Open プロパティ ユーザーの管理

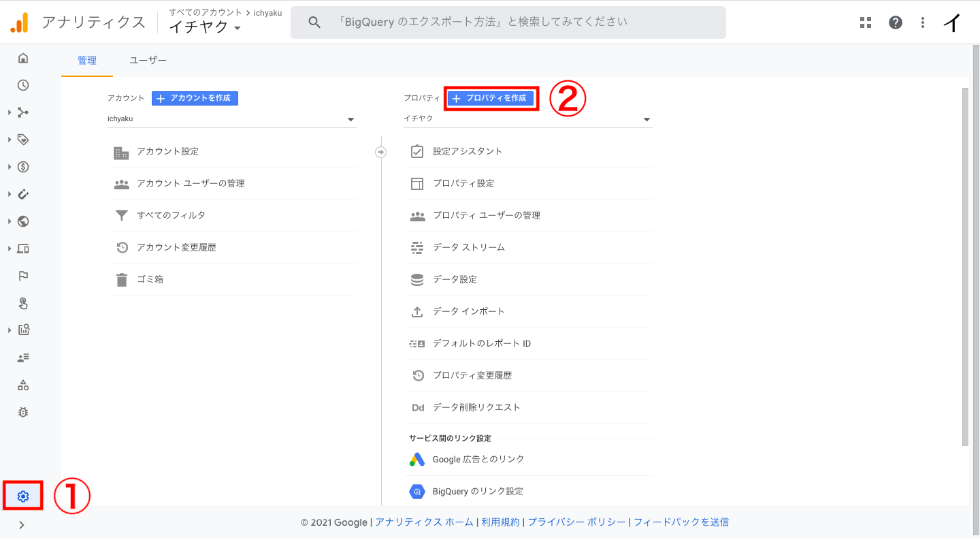click(528, 216)
